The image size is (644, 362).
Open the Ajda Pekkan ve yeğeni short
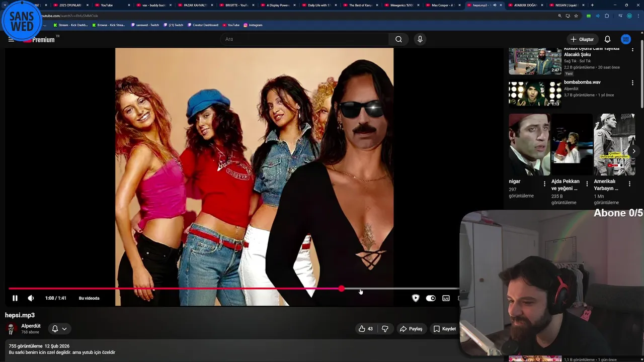point(572,144)
